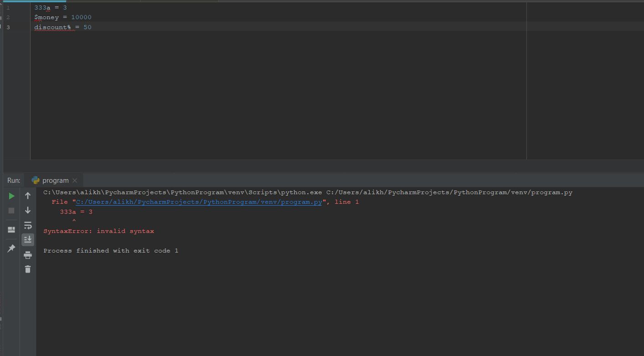Screen dimensions: 644x356
Task: Click the "SyntaxError: invalid syntax" console text
Action: 98,231
